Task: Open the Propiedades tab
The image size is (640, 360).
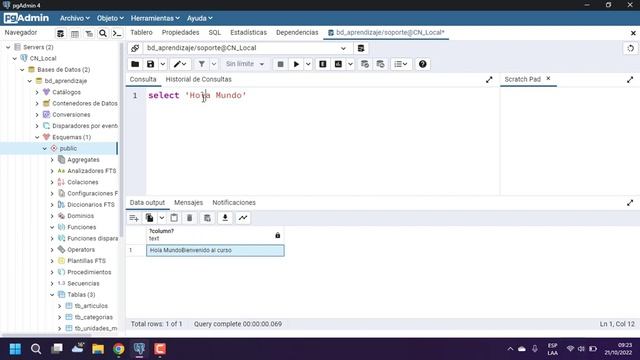Action: 180,32
